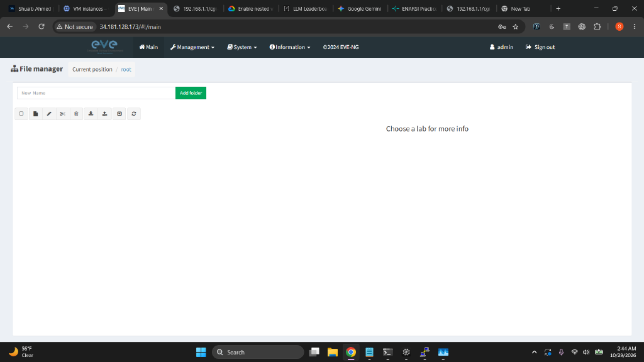Click the taskbar Search box
This screenshot has width=644, height=362.
[258, 352]
